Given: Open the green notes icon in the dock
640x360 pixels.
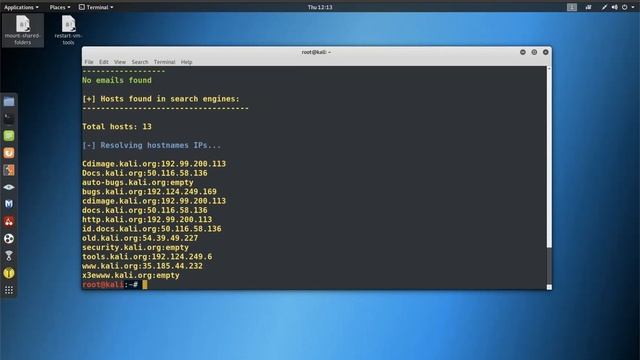Looking at the screenshot, I should [x=9, y=136].
